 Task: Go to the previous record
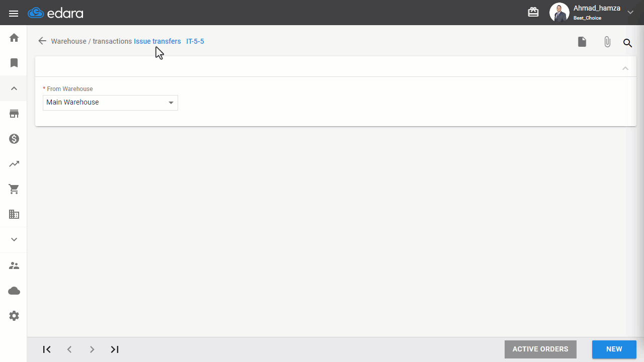(69, 349)
